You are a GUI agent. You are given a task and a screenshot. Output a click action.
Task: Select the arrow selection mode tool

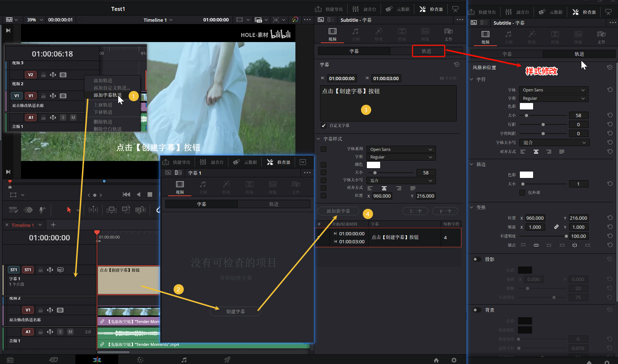click(x=69, y=210)
